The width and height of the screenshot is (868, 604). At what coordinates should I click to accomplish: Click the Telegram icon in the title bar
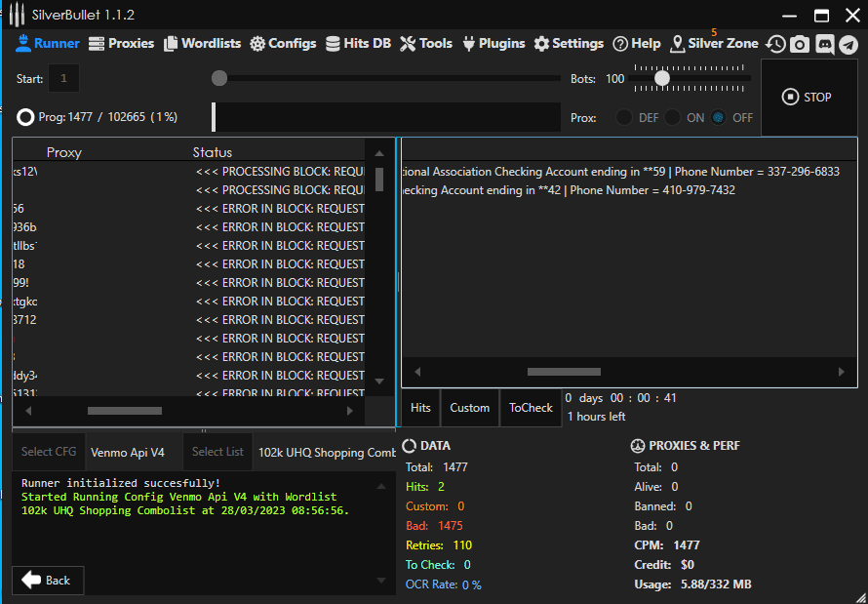click(848, 44)
